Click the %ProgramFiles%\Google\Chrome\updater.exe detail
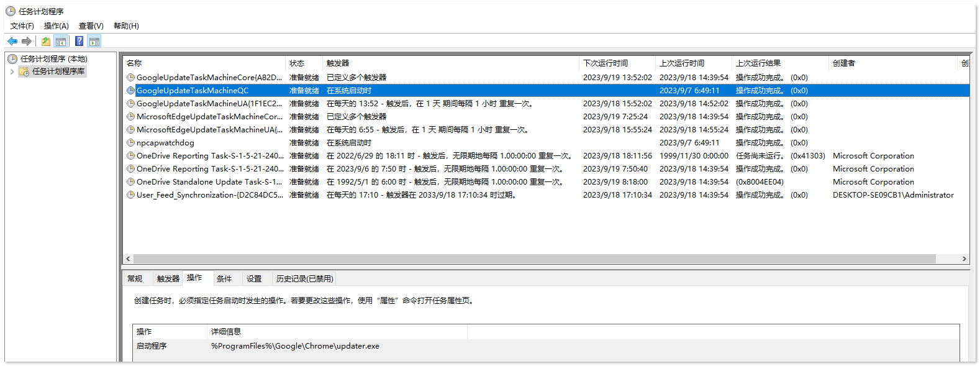The image size is (980, 366). [295, 346]
